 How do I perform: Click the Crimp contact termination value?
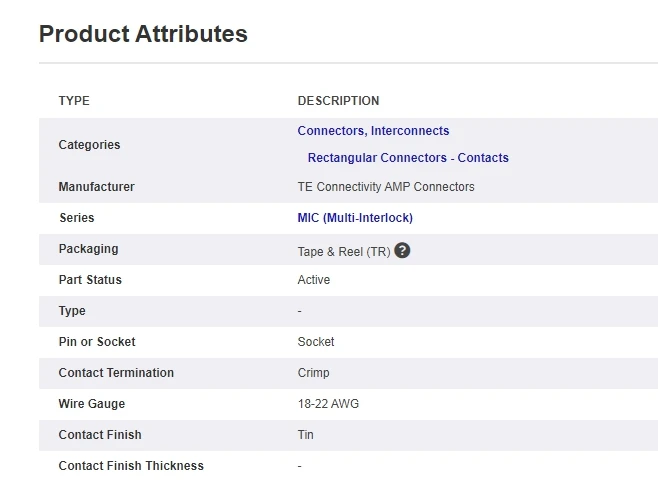[313, 373]
